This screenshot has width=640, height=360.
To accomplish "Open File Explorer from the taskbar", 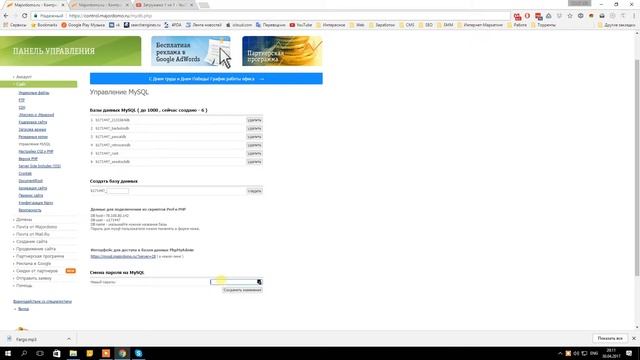I will (73, 353).
